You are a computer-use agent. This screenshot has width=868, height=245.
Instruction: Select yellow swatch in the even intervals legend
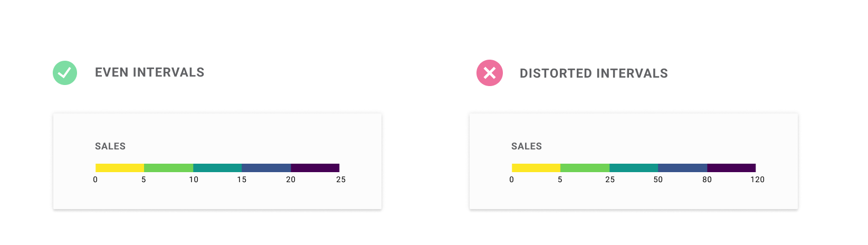tap(120, 168)
